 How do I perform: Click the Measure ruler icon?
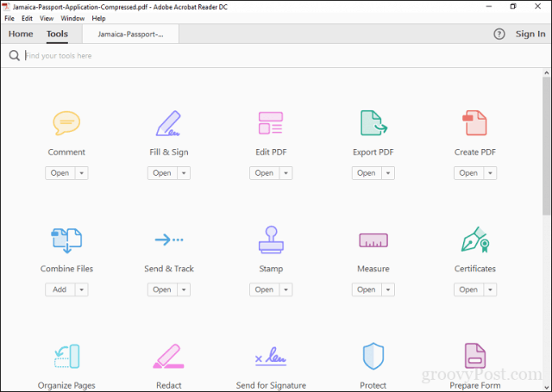coord(373,240)
